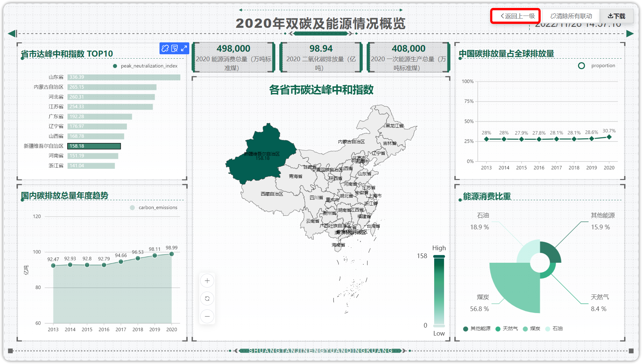This screenshot has width=642, height=364.
Task: Click the 山东省 bar in TOP10 ranking
Action: click(124, 77)
